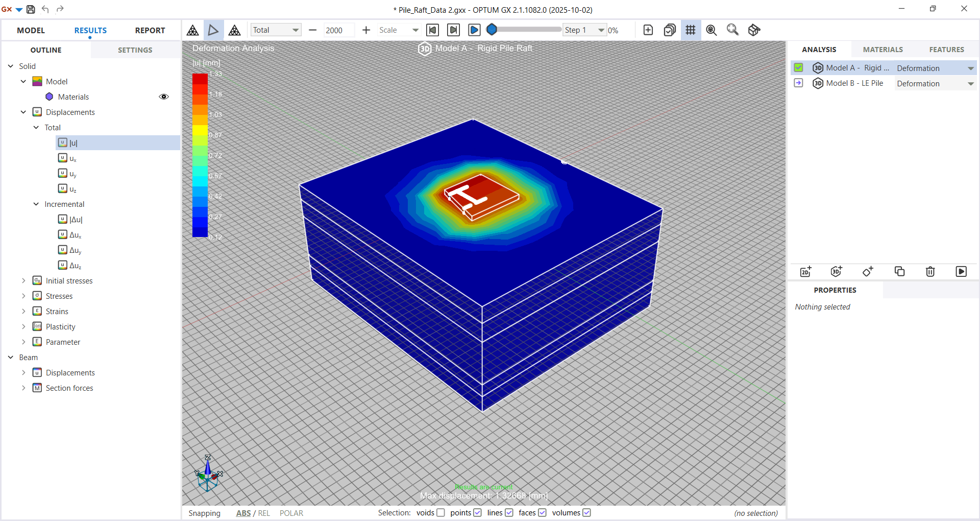The height and width of the screenshot is (521, 980).
Task: Switch snapping to POLAR mode
Action: (x=291, y=513)
